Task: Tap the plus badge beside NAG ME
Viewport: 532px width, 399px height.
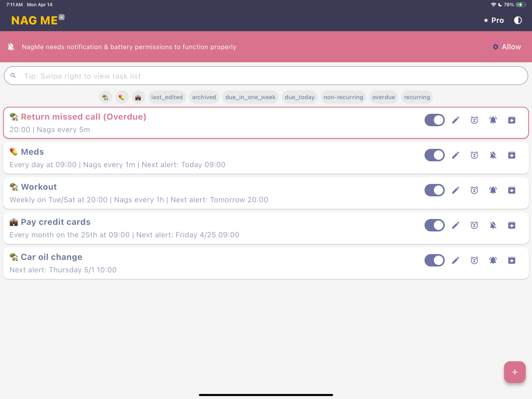Action: tap(61, 17)
